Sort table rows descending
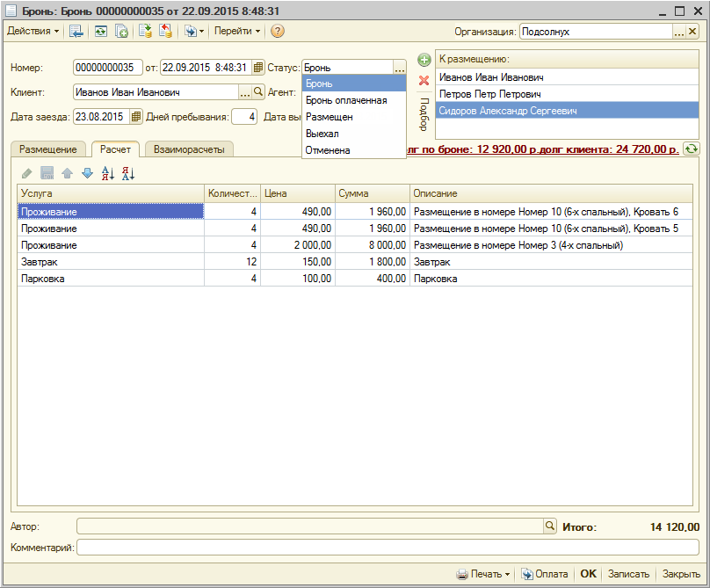Viewport: 710px width, 588px height. tap(128, 173)
